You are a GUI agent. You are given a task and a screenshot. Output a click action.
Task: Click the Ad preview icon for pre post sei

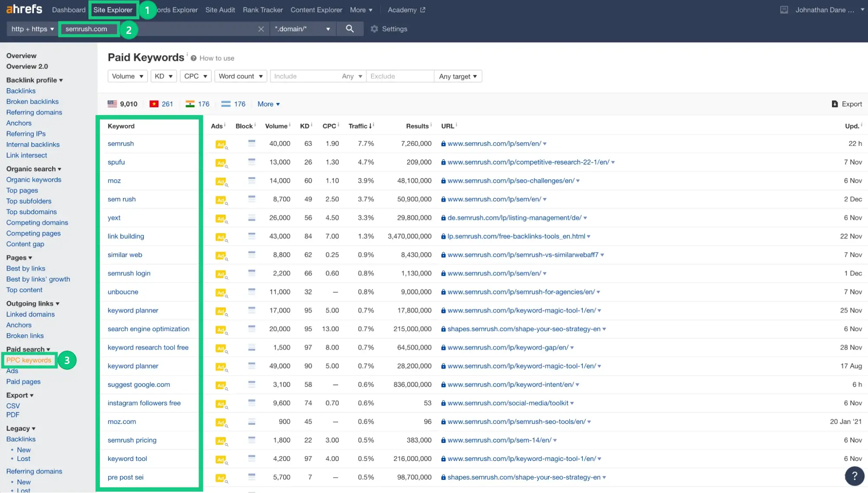(x=221, y=478)
